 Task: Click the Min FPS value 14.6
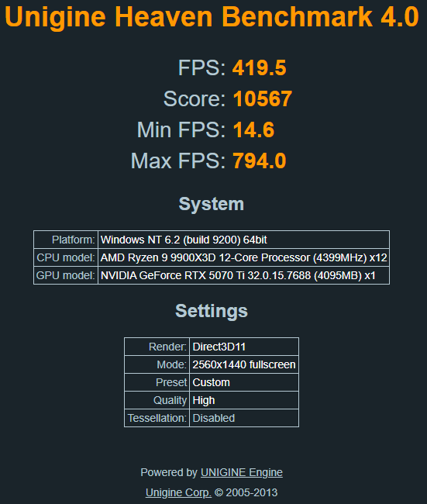pos(253,129)
